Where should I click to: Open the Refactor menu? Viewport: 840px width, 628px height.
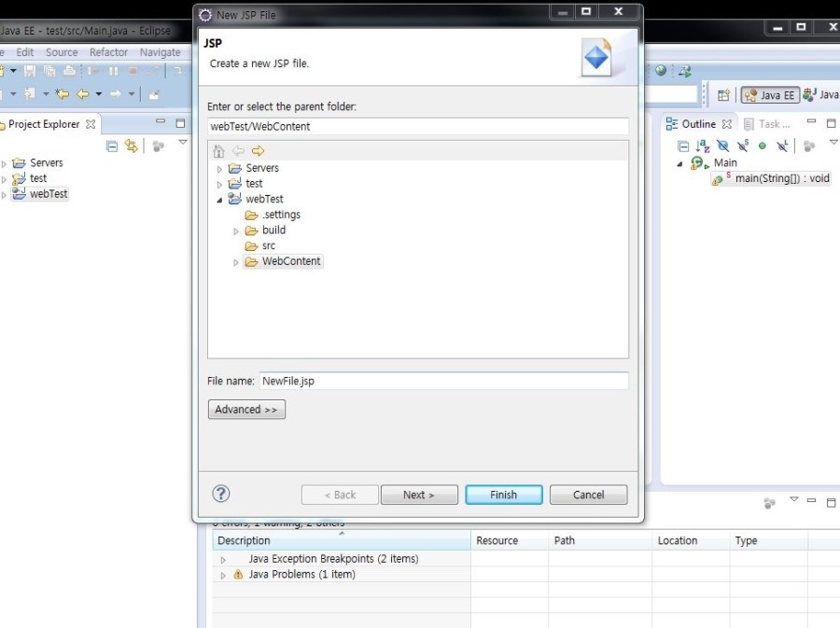pyautogui.click(x=109, y=52)
